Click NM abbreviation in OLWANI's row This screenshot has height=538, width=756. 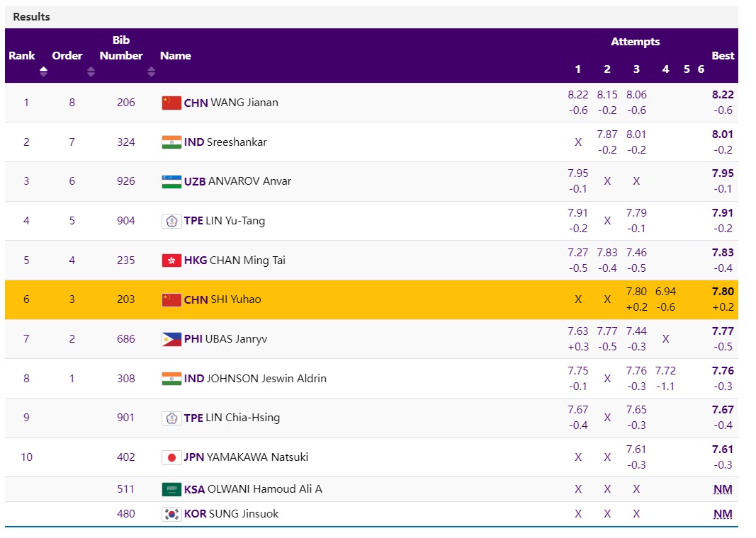tap(723, 489)
